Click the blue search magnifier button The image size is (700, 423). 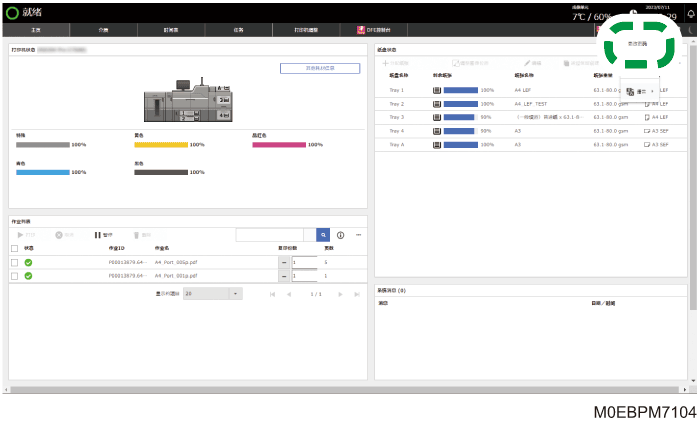click(323, 235)
